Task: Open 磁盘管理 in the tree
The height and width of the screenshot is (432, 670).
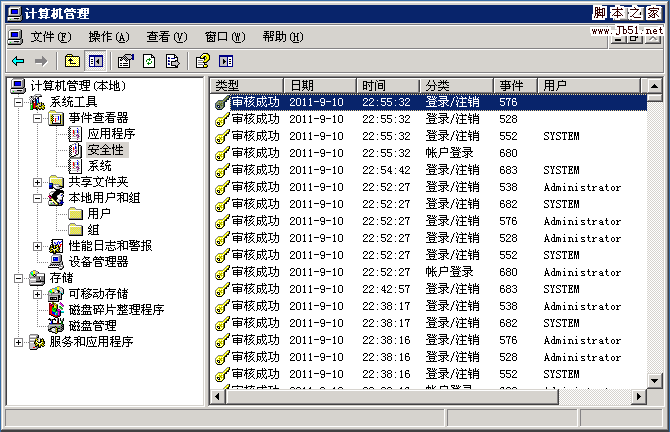Action: (x=92, y=325)
